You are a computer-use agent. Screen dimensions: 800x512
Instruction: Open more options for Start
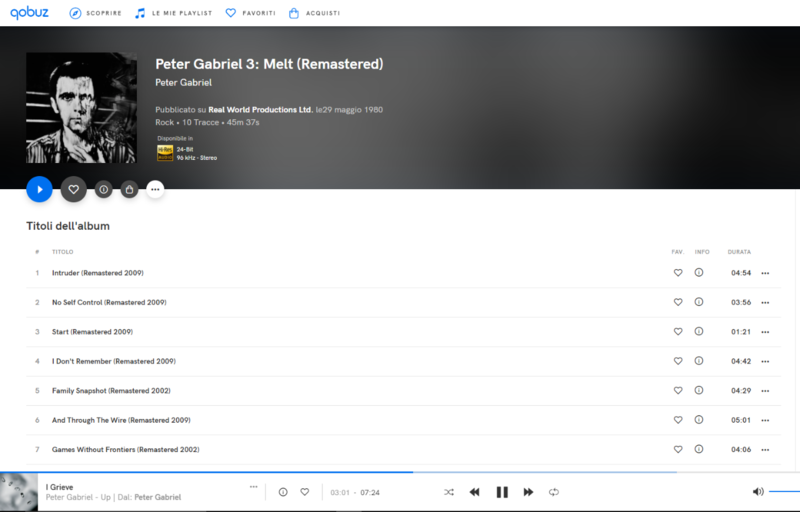(765, 332)
